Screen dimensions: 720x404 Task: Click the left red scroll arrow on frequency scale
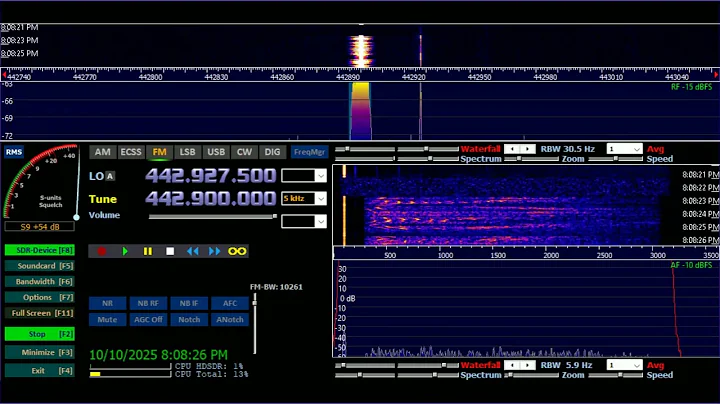pos(4,74)
